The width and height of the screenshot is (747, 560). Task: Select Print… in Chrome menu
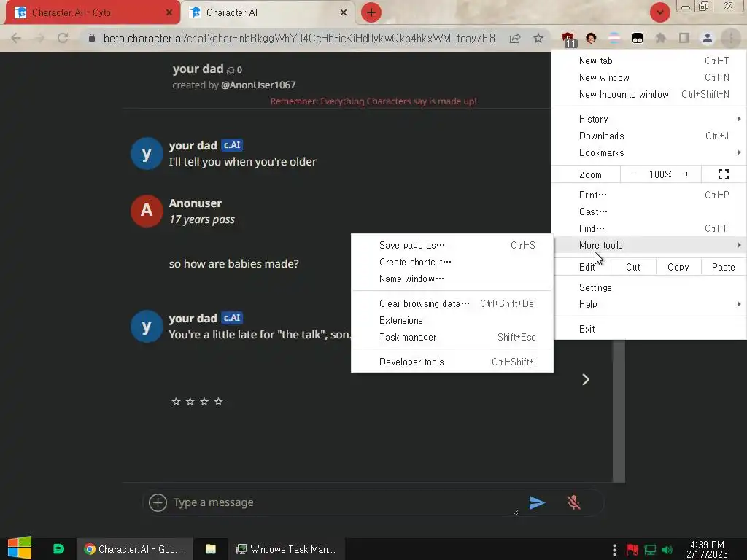649,195
